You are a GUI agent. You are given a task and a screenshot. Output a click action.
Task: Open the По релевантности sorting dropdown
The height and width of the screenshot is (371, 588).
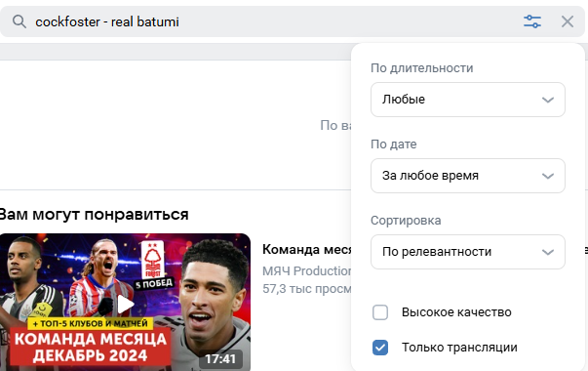(x=468, y=252)
